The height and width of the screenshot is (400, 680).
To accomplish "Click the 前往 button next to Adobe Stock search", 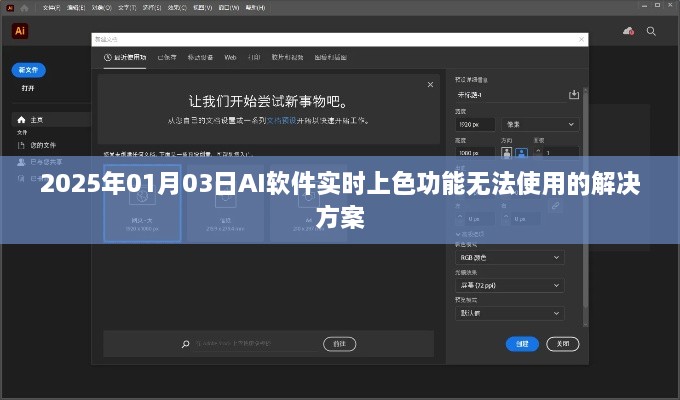I will [340, 344].
